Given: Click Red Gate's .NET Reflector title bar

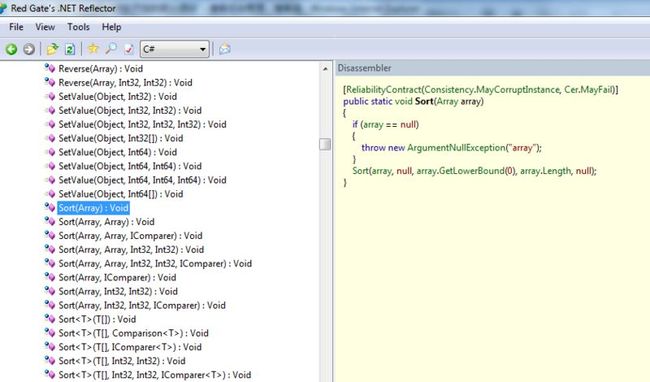Looking at the screenshot, I should [325, 8].
